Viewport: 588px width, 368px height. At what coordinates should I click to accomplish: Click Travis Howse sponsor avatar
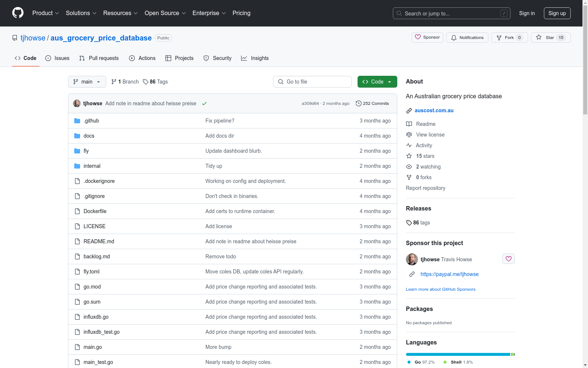point(412,259)
